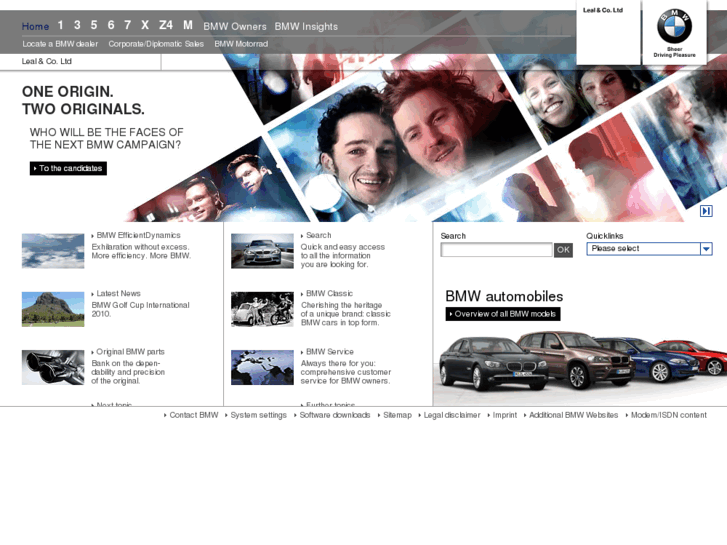Open Corporate/Diplomatic Sales link
The height and width of the screenshot is (545, 727).
[156, 44]
